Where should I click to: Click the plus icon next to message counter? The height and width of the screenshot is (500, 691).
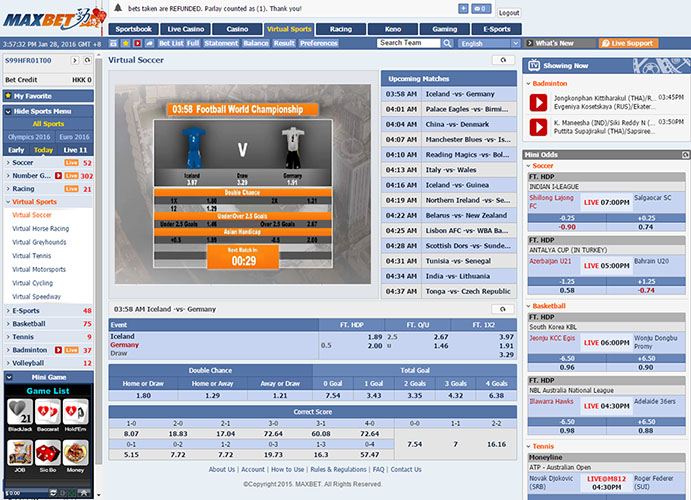[x=463, y=8]
